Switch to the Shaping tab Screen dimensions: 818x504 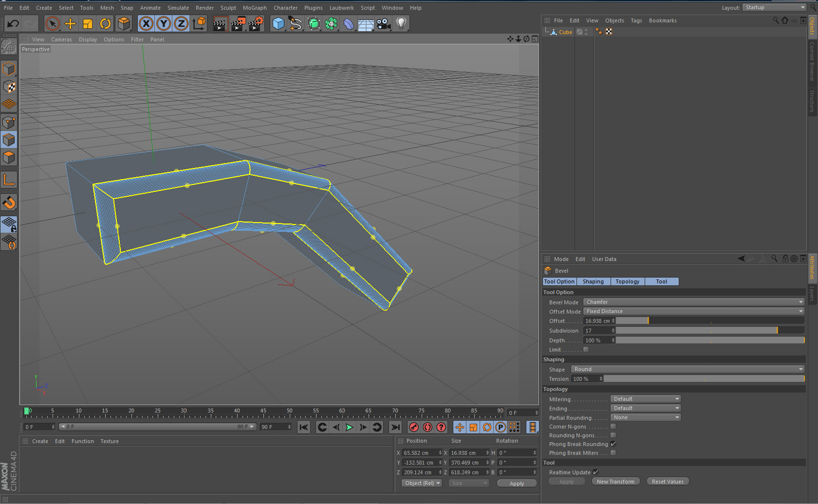coord(593,281)
